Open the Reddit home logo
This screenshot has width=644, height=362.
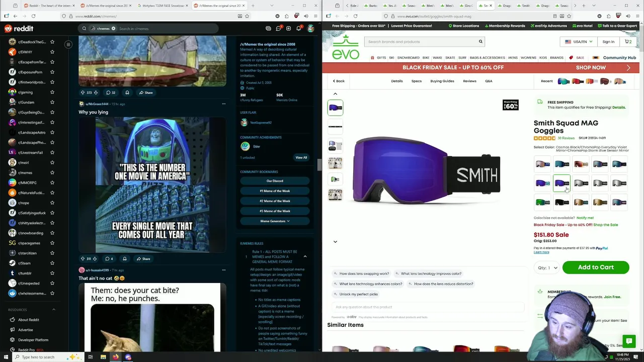tap(19, 29)
